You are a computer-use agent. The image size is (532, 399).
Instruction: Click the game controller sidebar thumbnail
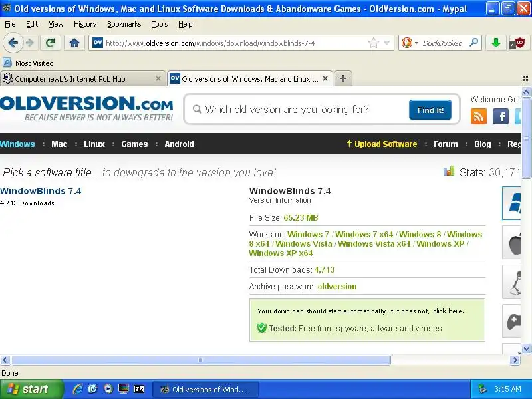click(511, 321)
